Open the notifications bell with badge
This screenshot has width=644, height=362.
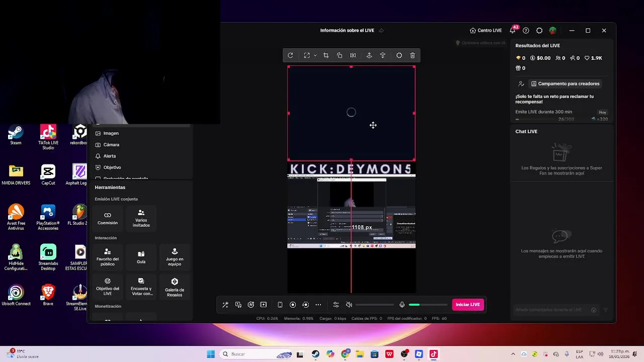coord(513,30)
